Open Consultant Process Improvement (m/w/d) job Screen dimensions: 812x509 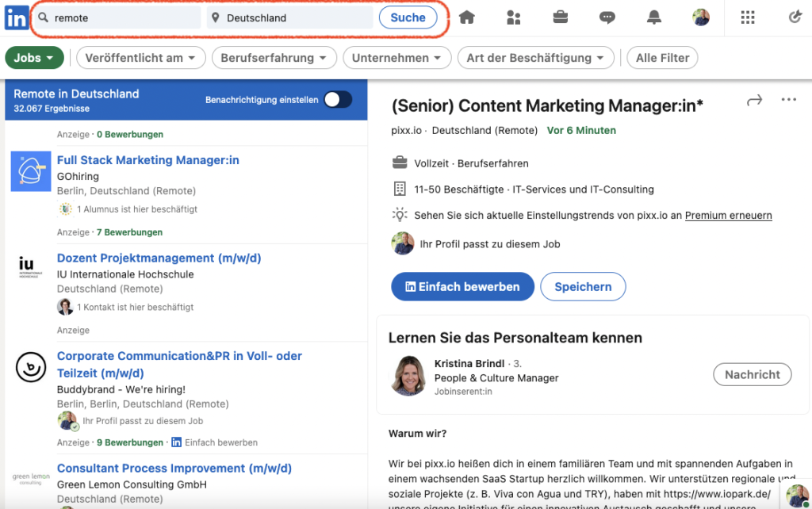click(x=174, y=468)
